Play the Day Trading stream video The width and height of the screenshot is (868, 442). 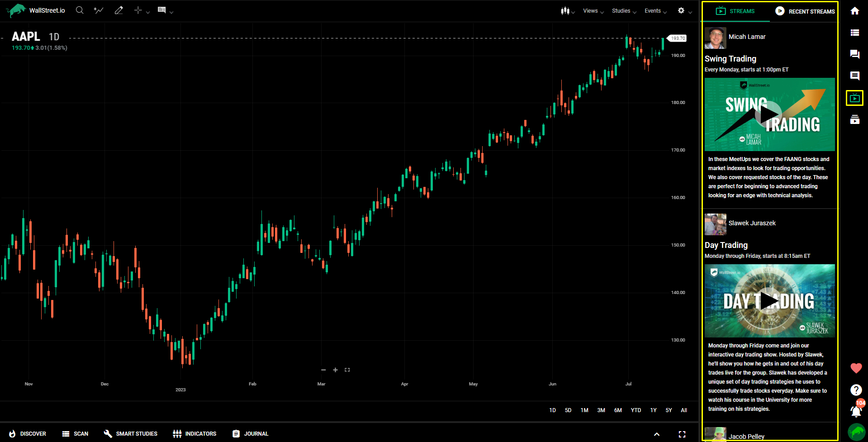(768, 301)
